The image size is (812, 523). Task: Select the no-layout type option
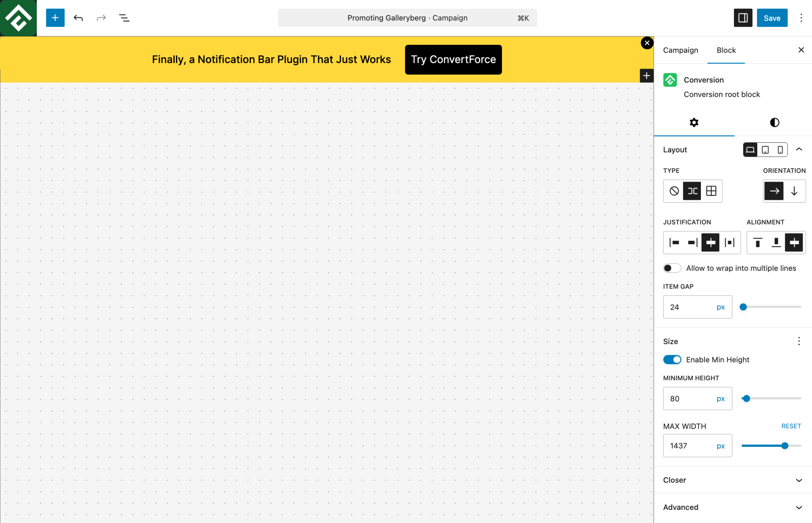[x=674, y=191]
